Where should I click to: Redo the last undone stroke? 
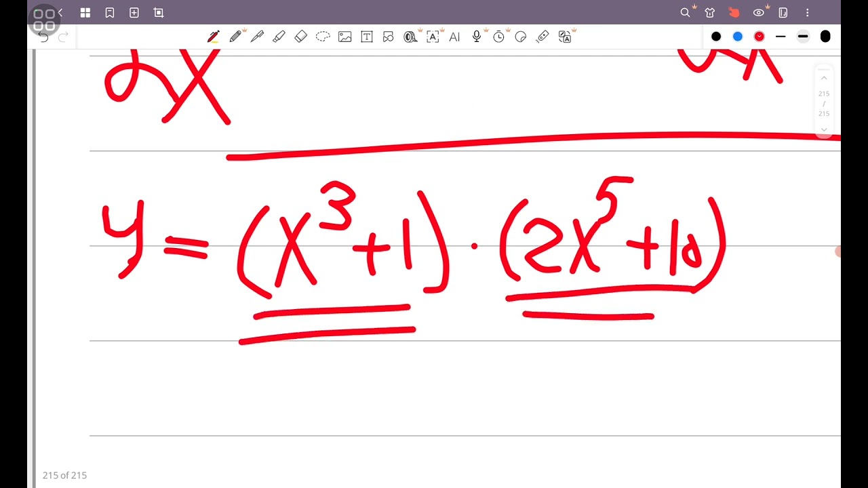coord(63,37)
